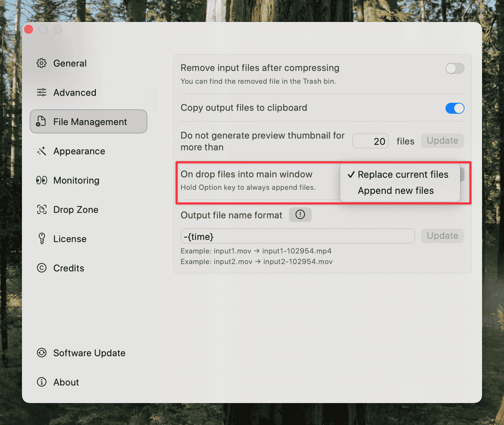Click the File Management document icon

click(x=41, y=121)
